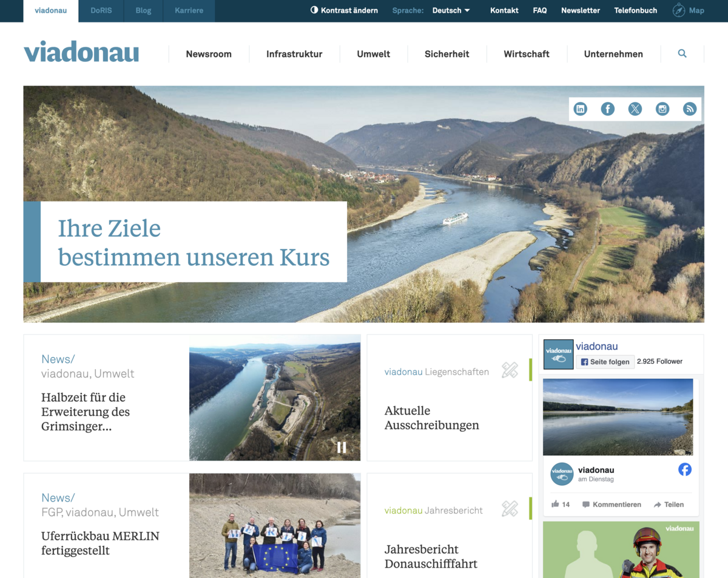
Task: Pause the news slideshow with the pause control
Action: pos(342,447)
